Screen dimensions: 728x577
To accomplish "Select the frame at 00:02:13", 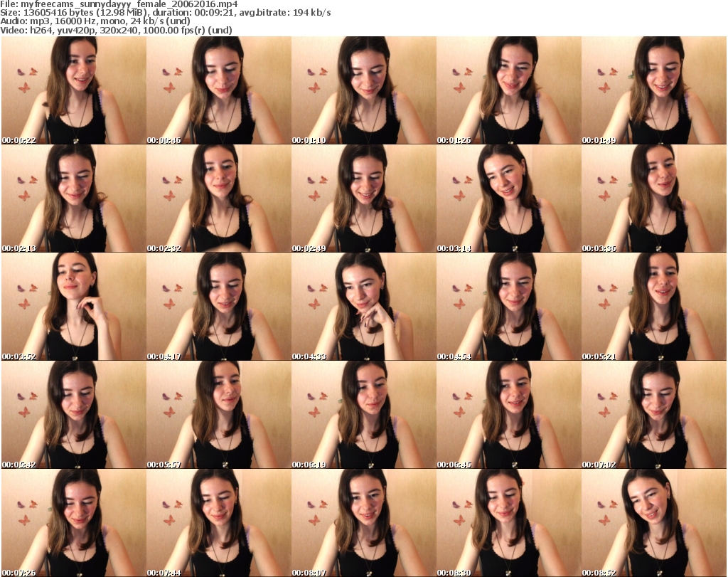I will pyautogui.click(x=73, y=198).
